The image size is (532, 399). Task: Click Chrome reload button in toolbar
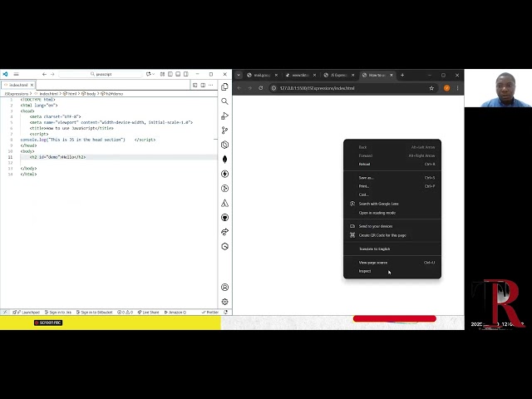[260, 88]
